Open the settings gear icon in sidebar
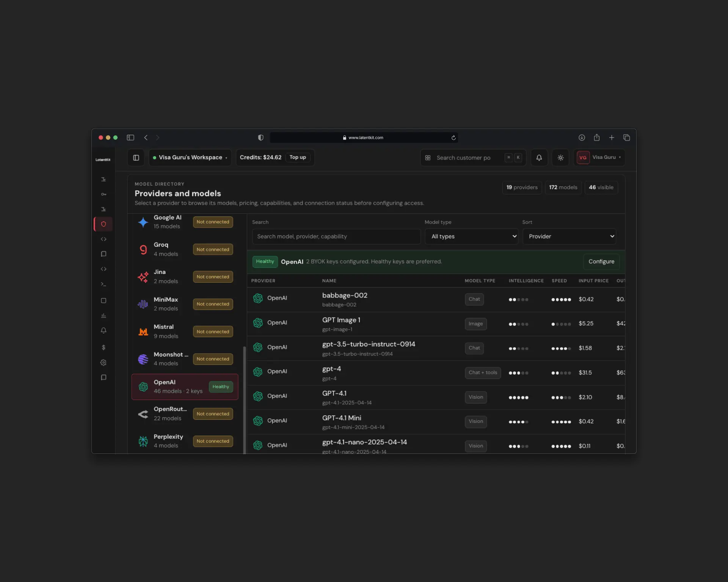This screenshot has width=728, height=582. [x=104, y=363]
